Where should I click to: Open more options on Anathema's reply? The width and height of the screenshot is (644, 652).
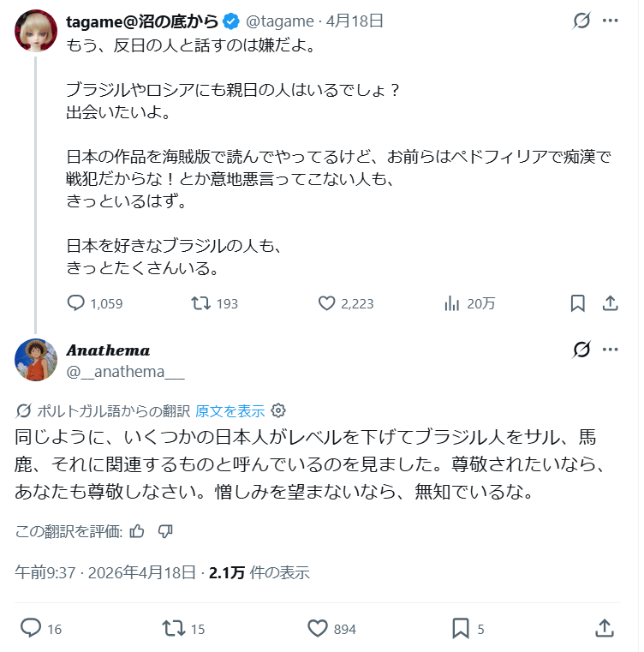point(611,350)
